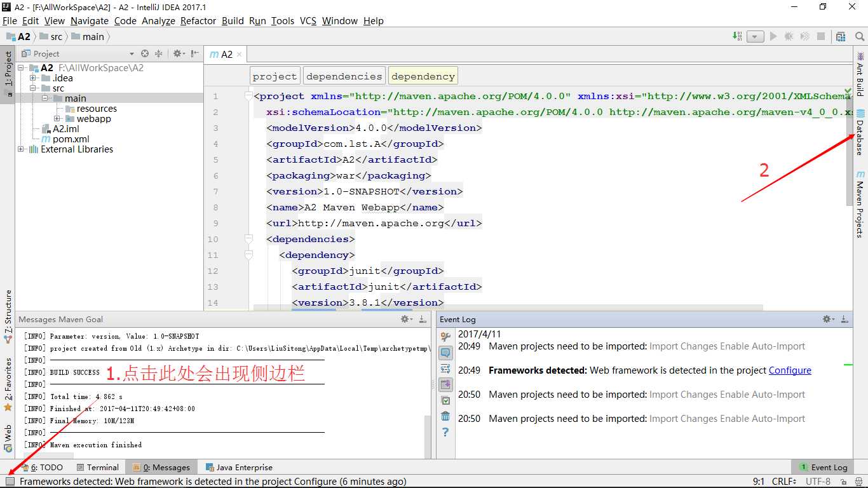Switch to the Java Enterprise tab
This screenshot has height=488, width=868.
pos(239,467)
